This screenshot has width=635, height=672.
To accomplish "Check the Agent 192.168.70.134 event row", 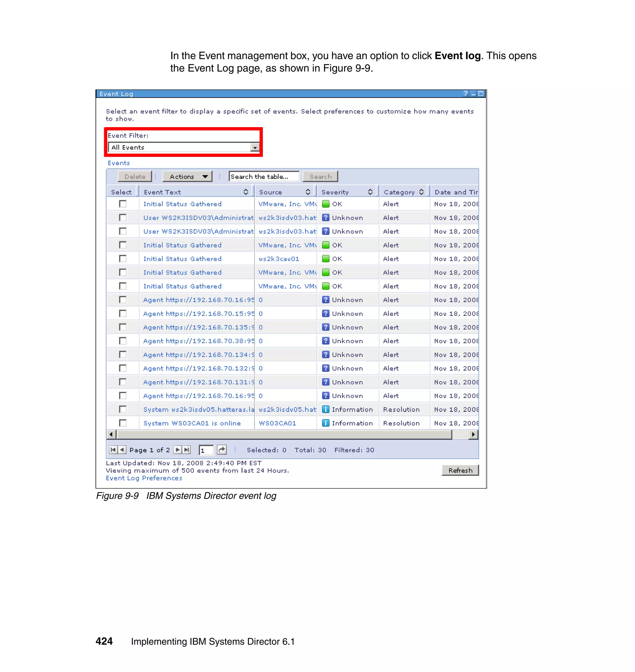I will coord(123,355).
